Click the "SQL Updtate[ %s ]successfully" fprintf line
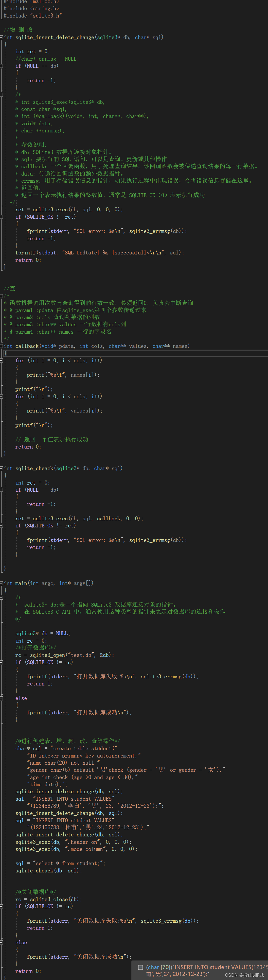The width and height of the screenshot is (268, 980). pos(100,253)
